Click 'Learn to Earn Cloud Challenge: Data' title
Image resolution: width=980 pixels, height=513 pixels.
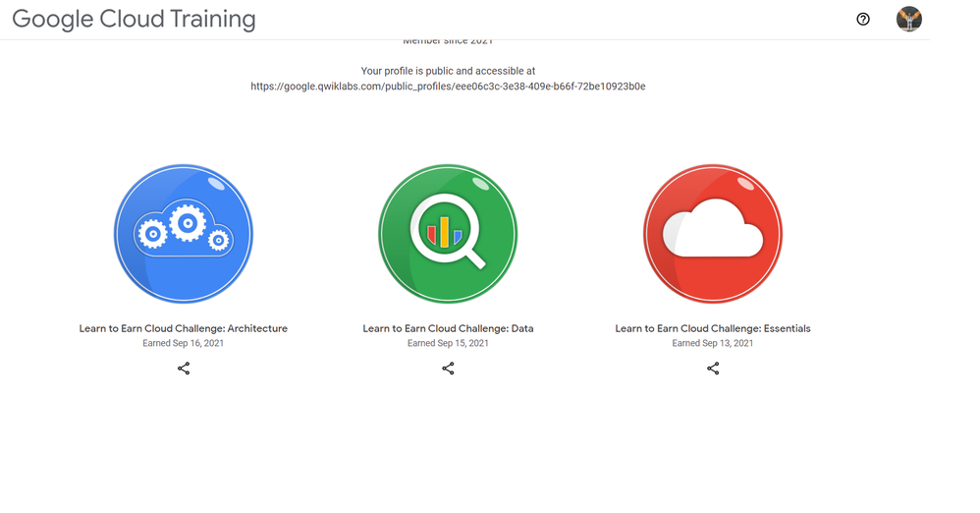(448, 328)
